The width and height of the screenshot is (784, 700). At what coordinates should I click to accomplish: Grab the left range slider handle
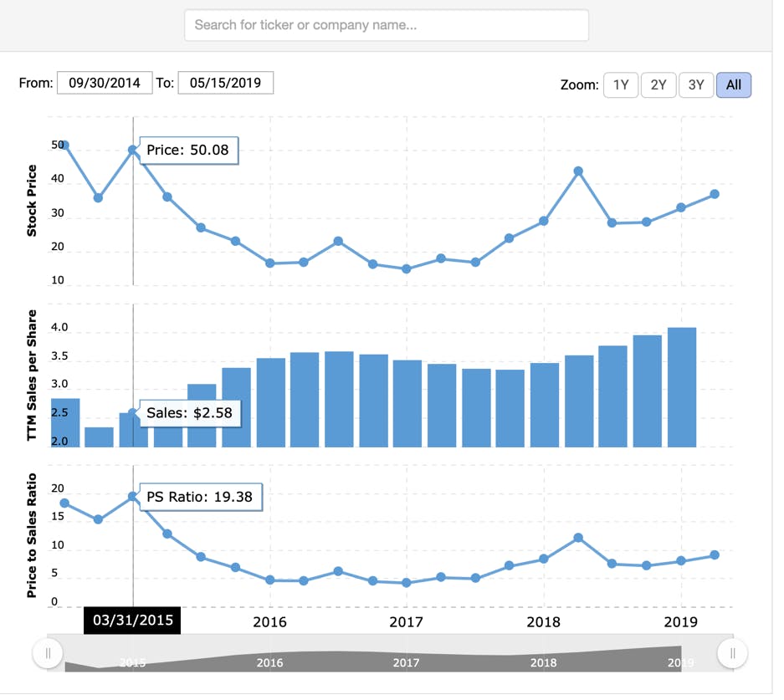tap(48, 652)
